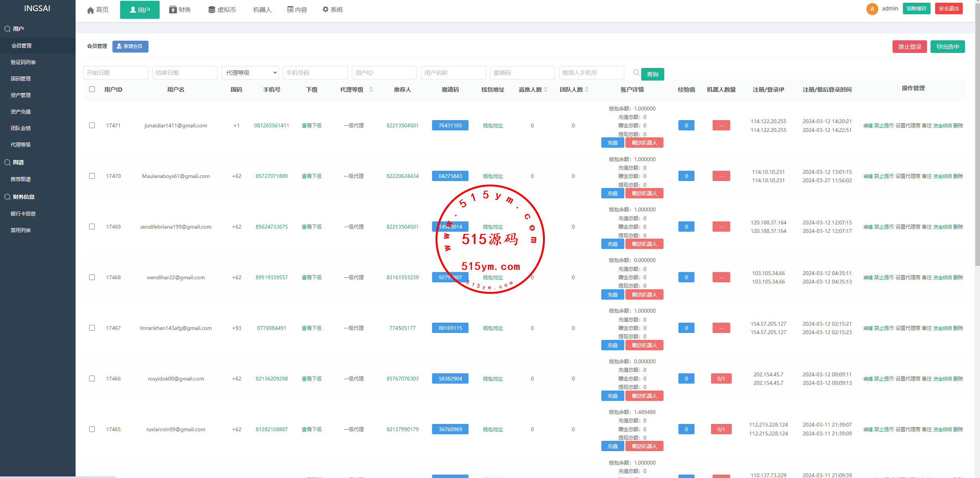Click the orange admin avatar icon

point(872,9)
